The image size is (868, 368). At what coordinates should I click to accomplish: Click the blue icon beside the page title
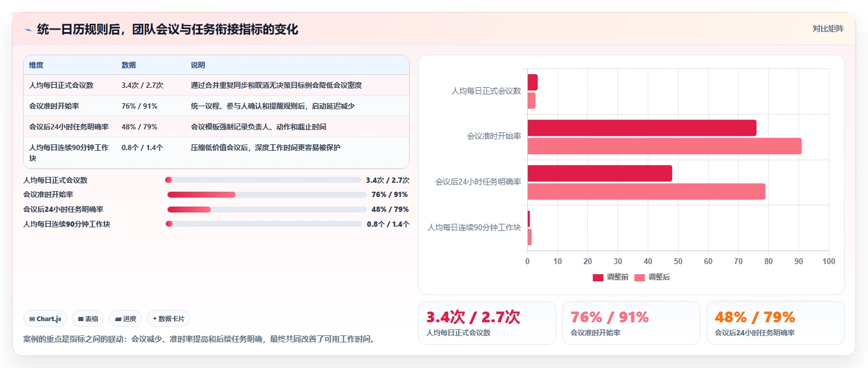tap(28, 30)
